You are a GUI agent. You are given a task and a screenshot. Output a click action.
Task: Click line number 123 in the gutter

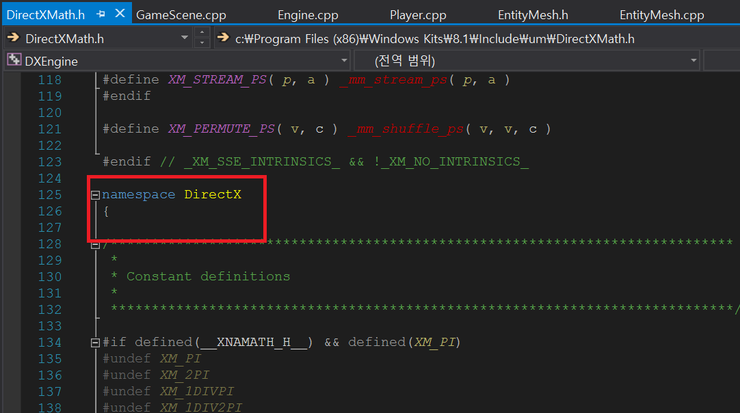pyautogui.click(x=50, y=162)
